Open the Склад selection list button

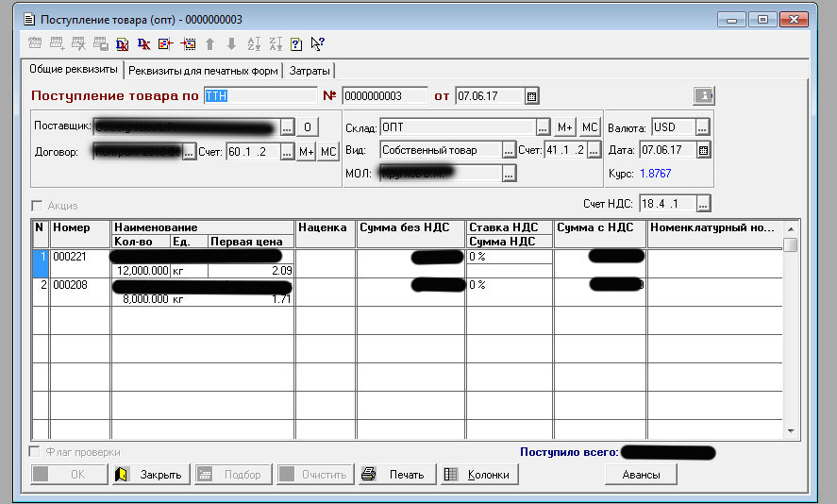[x=543, y=127]
